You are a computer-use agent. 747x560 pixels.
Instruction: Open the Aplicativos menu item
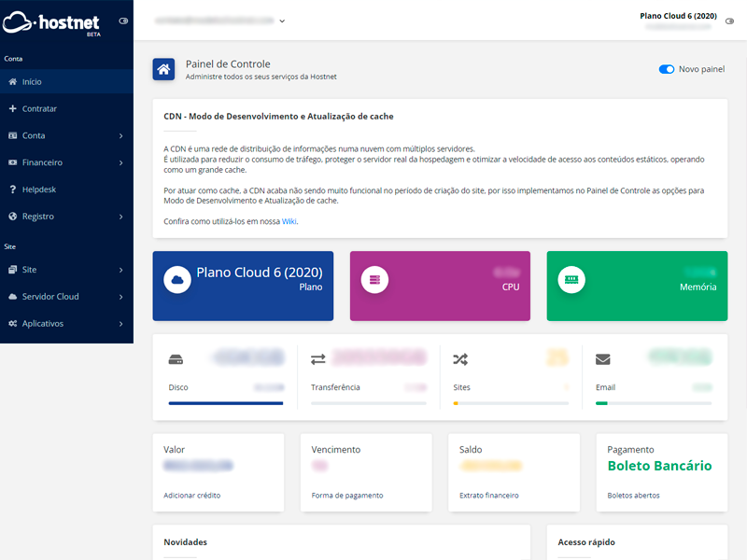(x=66, y=323)
